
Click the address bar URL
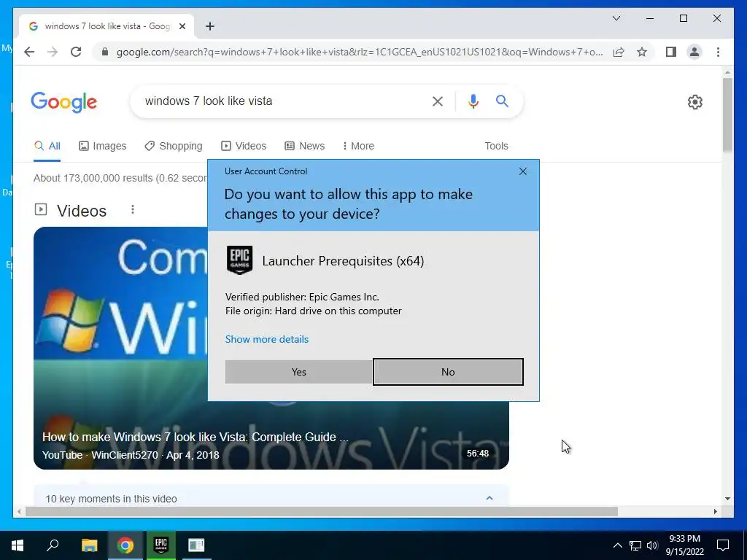point(359,52)
